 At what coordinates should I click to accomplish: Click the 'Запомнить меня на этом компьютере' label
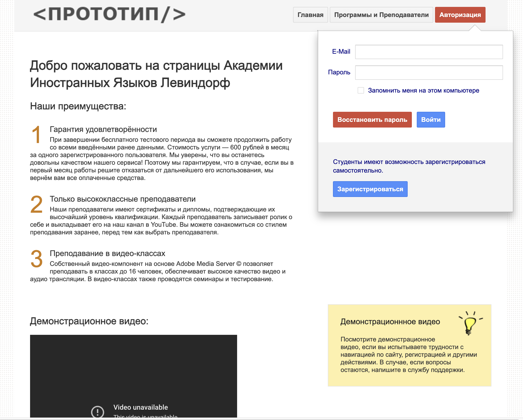[x=423, y=90]
